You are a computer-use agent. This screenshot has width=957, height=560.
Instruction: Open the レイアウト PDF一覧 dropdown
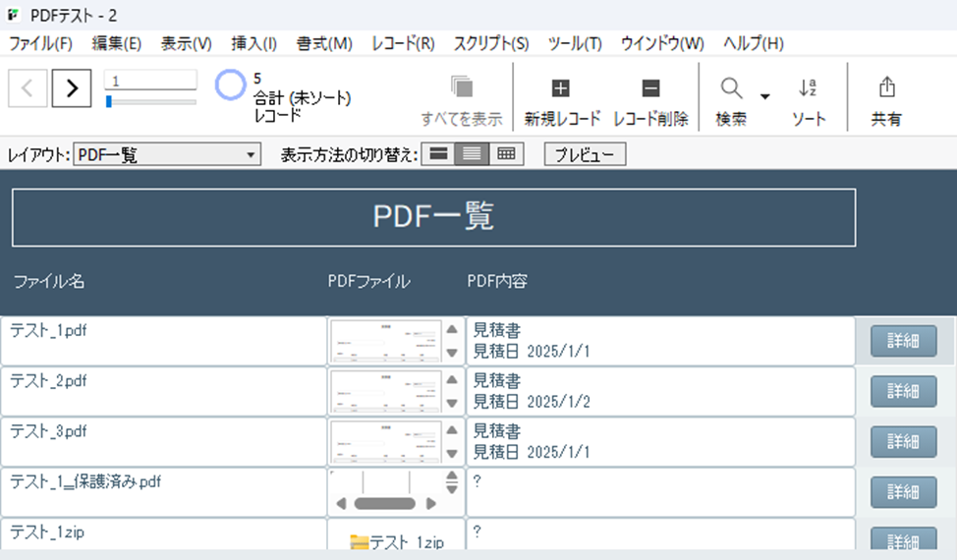pos(167,155)
